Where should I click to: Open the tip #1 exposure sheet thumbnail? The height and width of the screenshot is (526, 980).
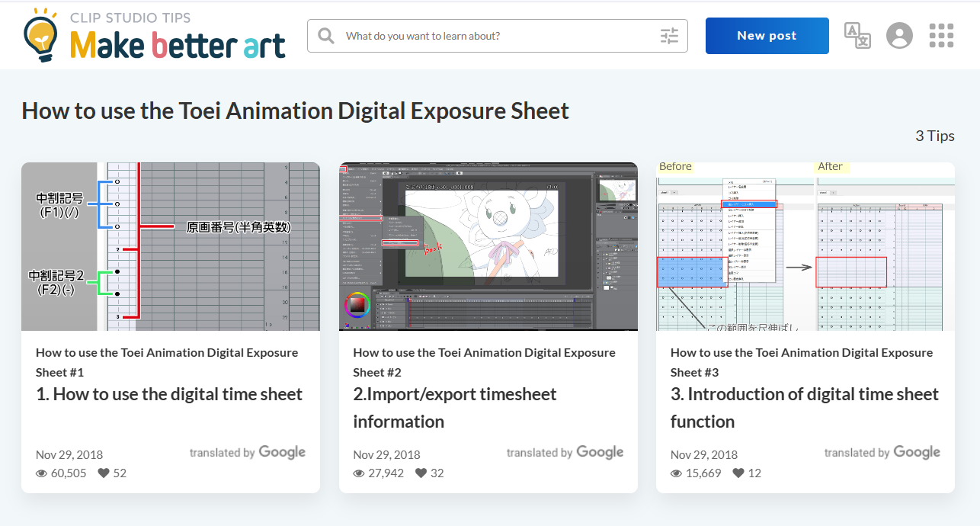171,246
